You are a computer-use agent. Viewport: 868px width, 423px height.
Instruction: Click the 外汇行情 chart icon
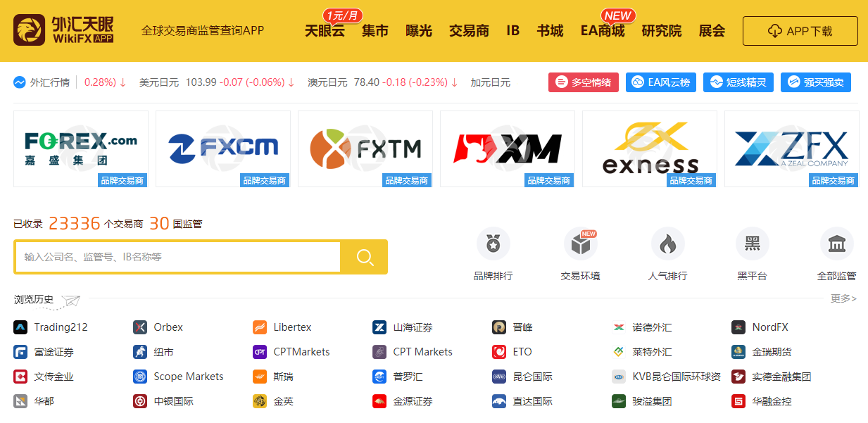point(20,82)
